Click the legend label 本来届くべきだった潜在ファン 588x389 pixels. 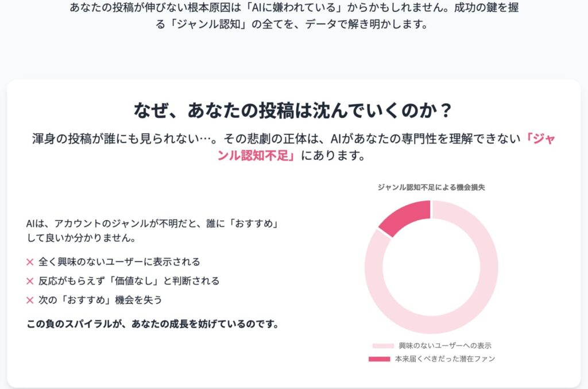click(x=445, y=359)
